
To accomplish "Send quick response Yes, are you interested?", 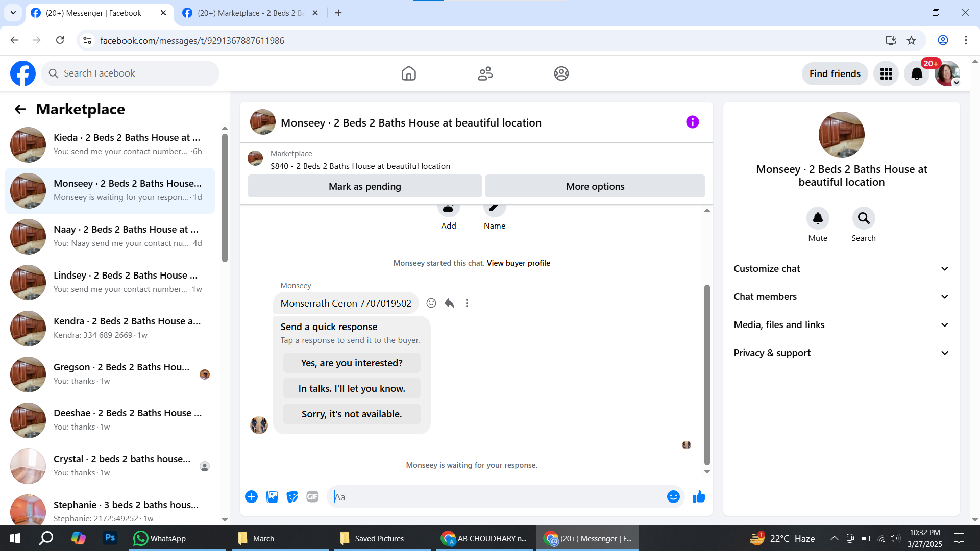I will tap(352, 363).
